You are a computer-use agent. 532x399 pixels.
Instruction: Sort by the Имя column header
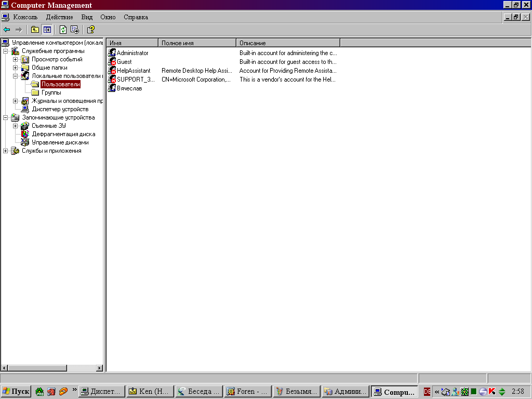[x=132, y=43]
